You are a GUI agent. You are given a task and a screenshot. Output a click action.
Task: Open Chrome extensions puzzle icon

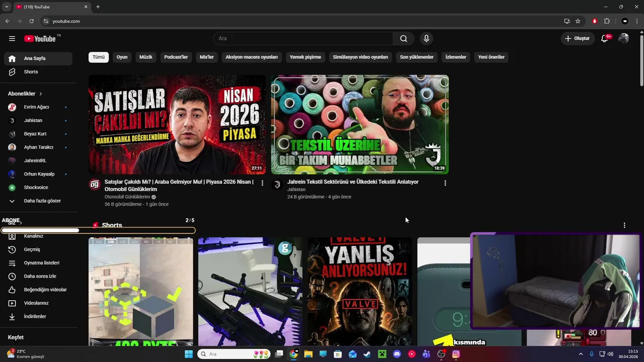coord(607,21)
